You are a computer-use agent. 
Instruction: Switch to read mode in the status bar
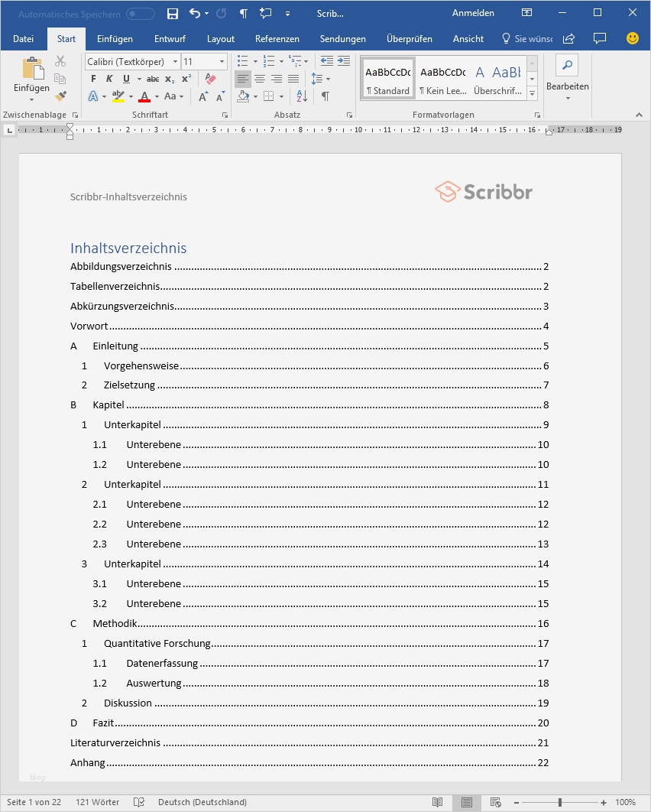pyautogui.click(x=437, y=802)
